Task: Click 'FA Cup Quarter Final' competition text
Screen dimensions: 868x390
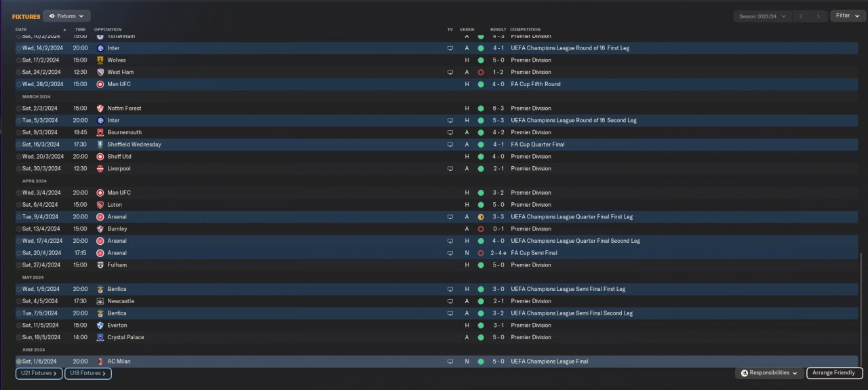Action: click(538, 144)
